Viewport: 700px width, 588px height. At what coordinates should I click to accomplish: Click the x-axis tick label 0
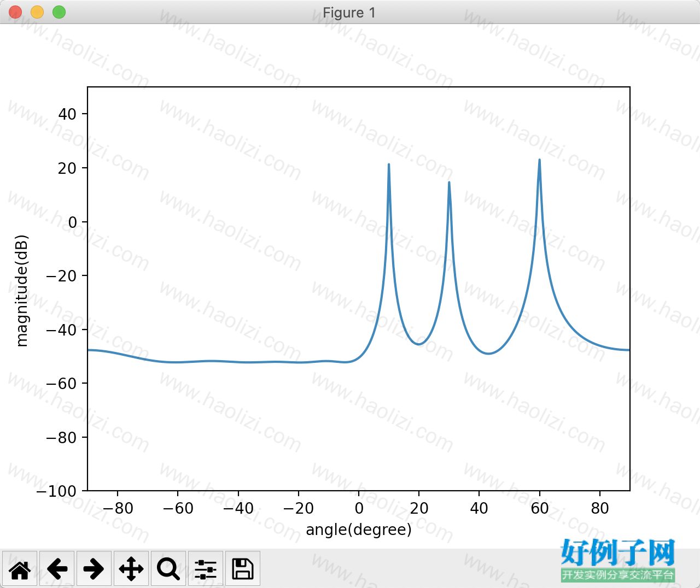(359, 508)
